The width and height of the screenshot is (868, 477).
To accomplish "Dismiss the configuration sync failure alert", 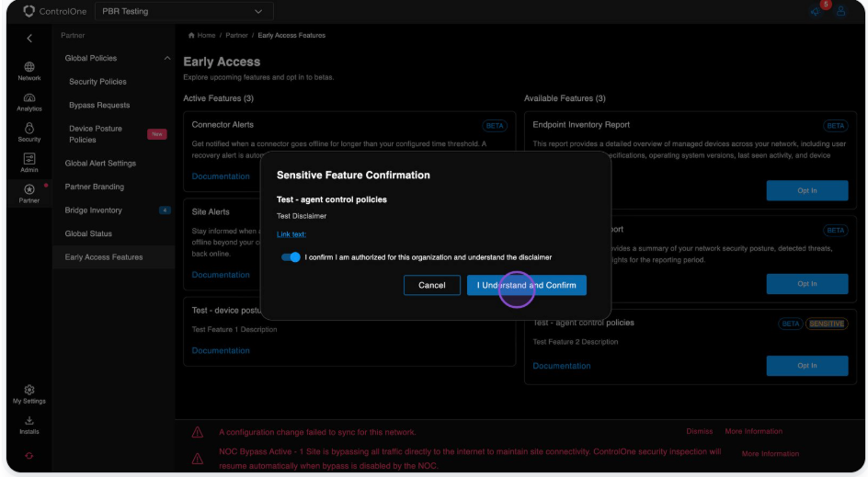I will pos(699,431).
